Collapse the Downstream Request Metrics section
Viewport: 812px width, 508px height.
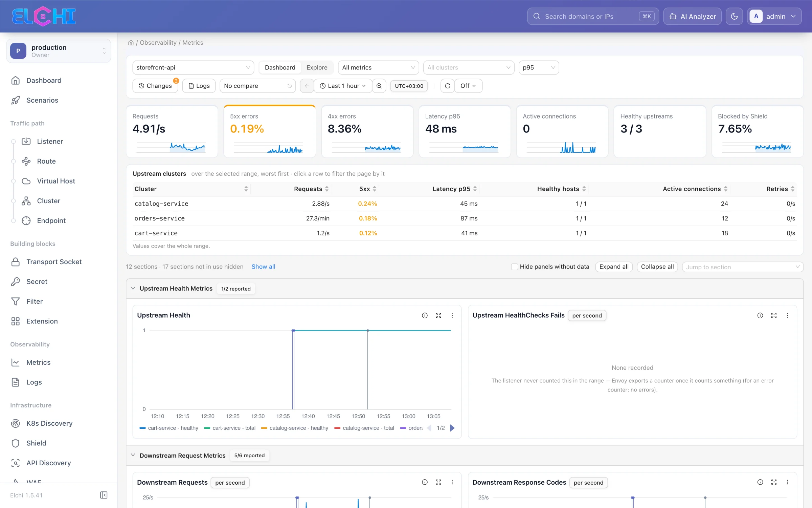133,455
